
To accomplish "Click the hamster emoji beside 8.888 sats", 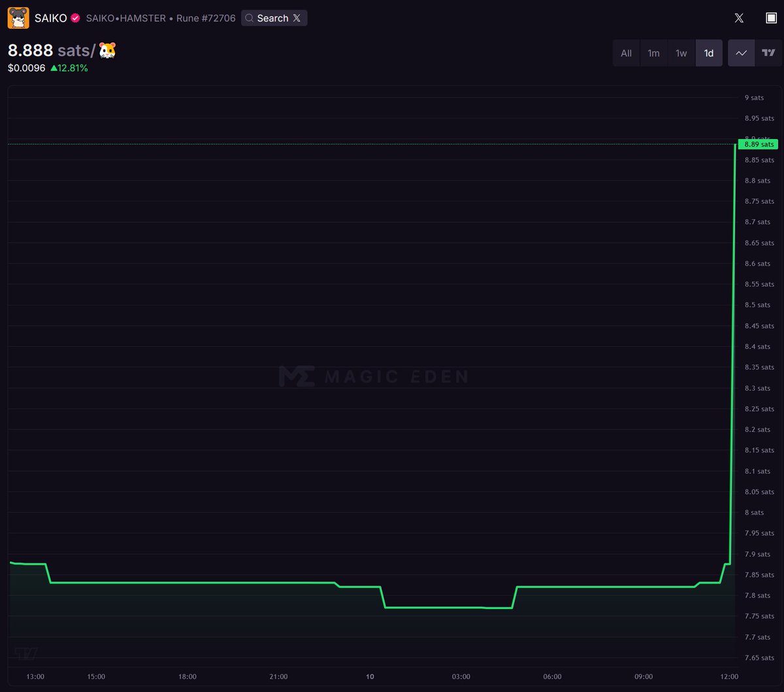I will 107,50.
